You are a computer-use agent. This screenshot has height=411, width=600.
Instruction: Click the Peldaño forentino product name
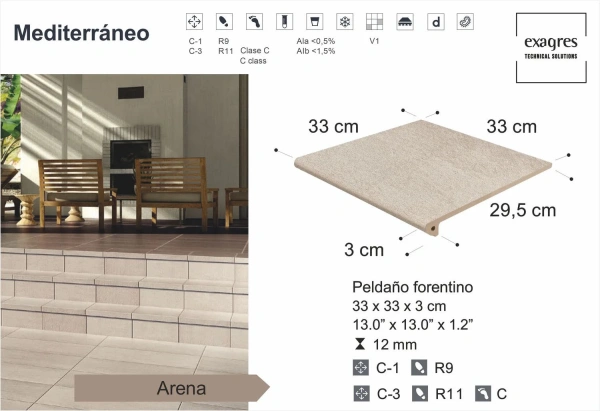pyautogui.click(x=413, y=286)
